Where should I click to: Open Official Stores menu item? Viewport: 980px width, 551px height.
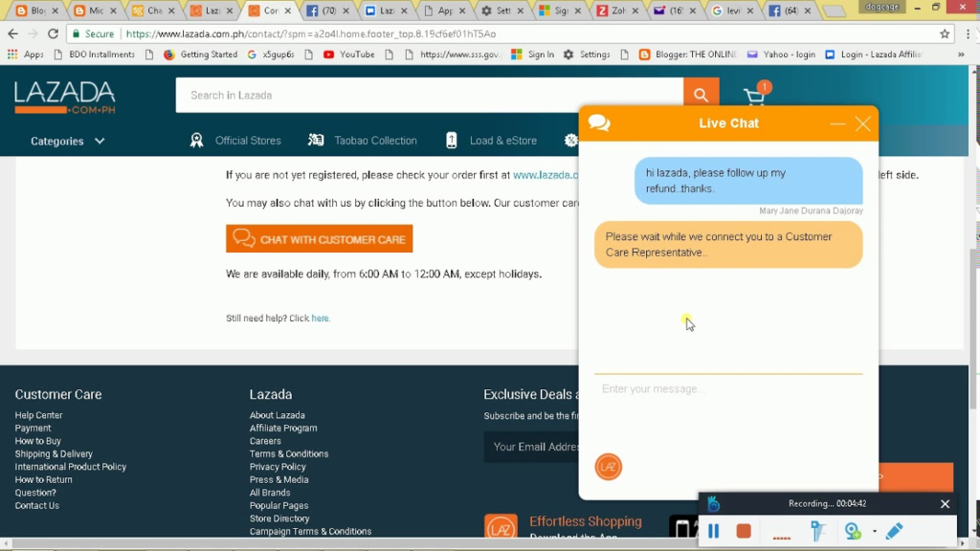click(x=248, y=141)
